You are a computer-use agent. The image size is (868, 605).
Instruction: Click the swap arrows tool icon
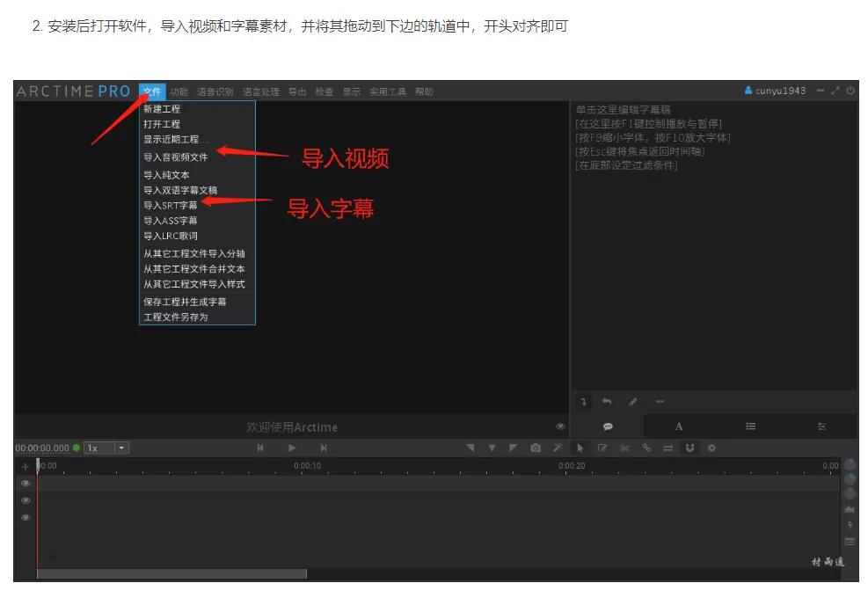[668, 448]
